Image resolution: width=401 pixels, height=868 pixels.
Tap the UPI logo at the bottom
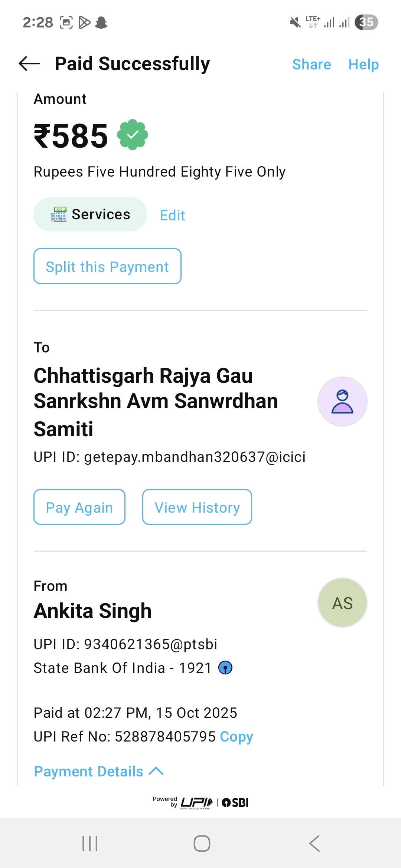coord(196,803)
